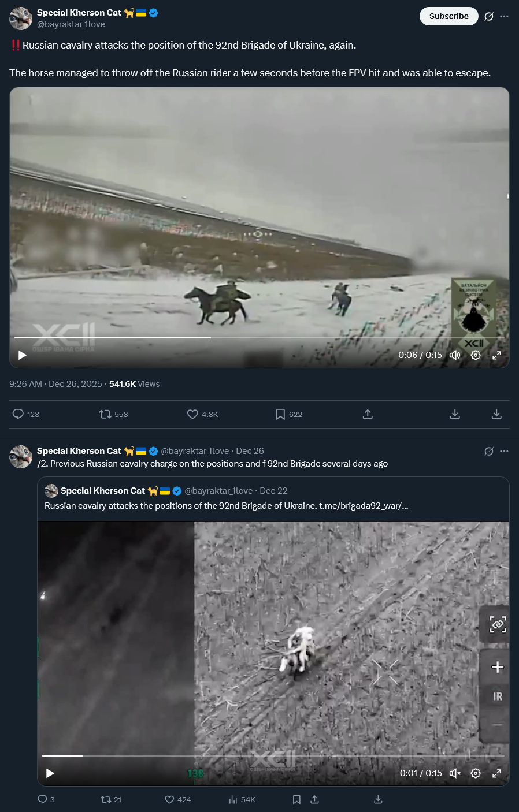
Task: Subscribe to Special Kherson Cat
Action: pos(449,16)
